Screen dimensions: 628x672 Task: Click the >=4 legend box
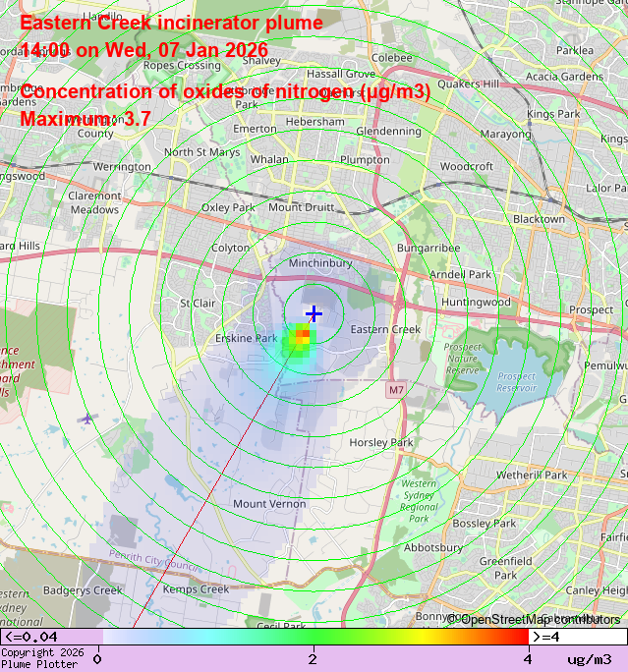pyautogui.click(x=578, y=637)
